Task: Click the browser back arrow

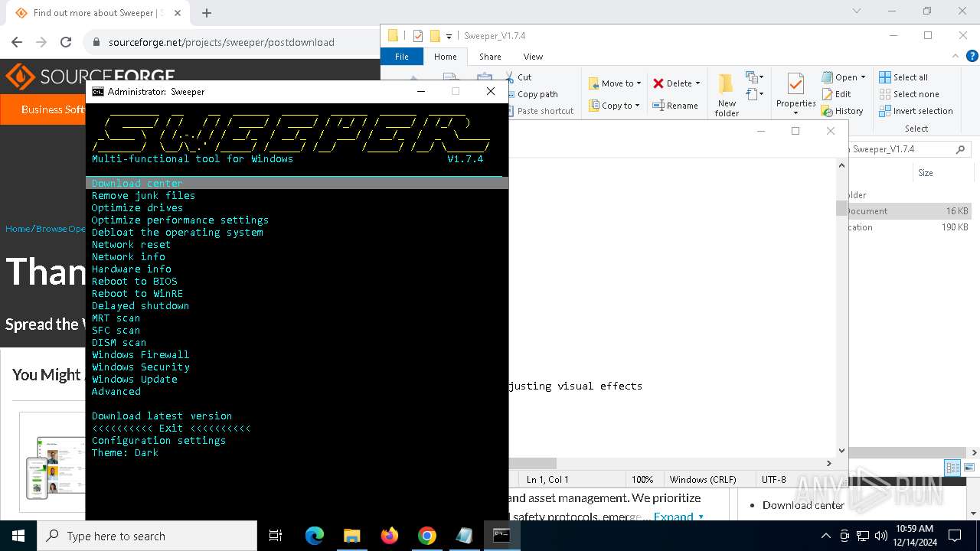Action: [x=17, y=42]
